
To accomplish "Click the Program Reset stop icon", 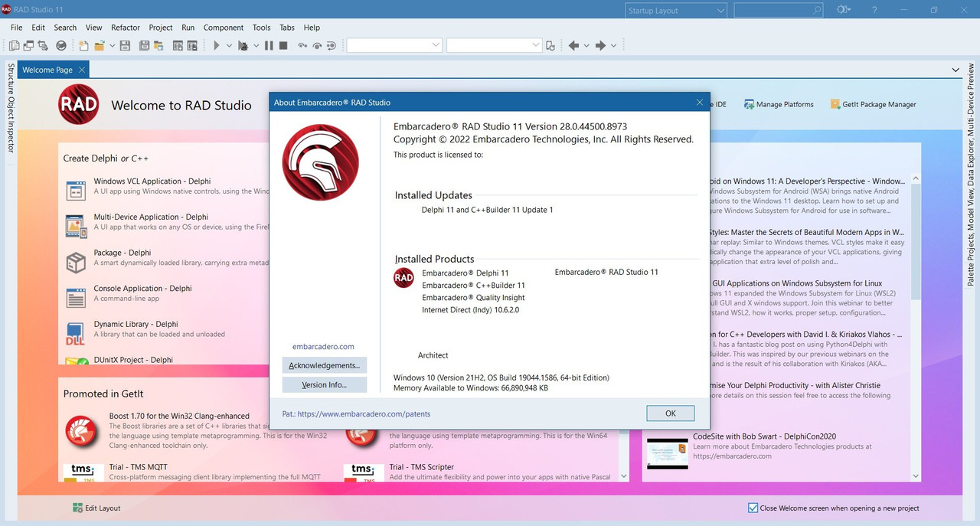I will [x=283, y=46].
